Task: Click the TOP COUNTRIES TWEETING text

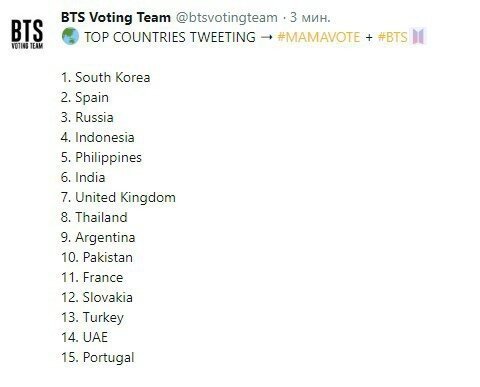Action: (170, 37)
